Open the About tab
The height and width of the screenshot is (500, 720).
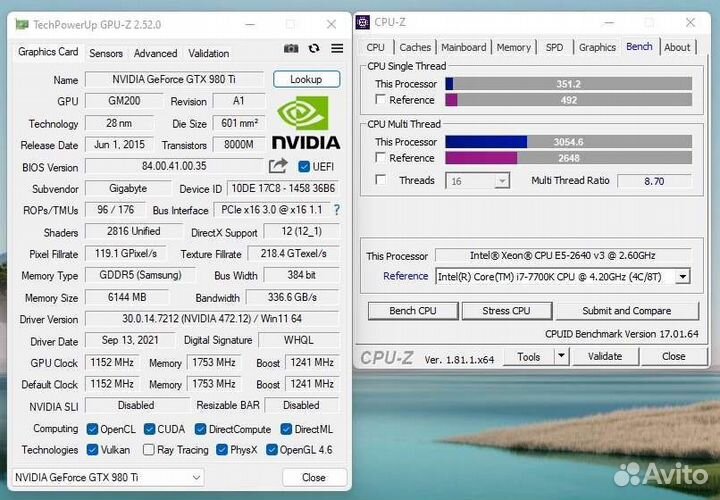(x=677, y=47)
